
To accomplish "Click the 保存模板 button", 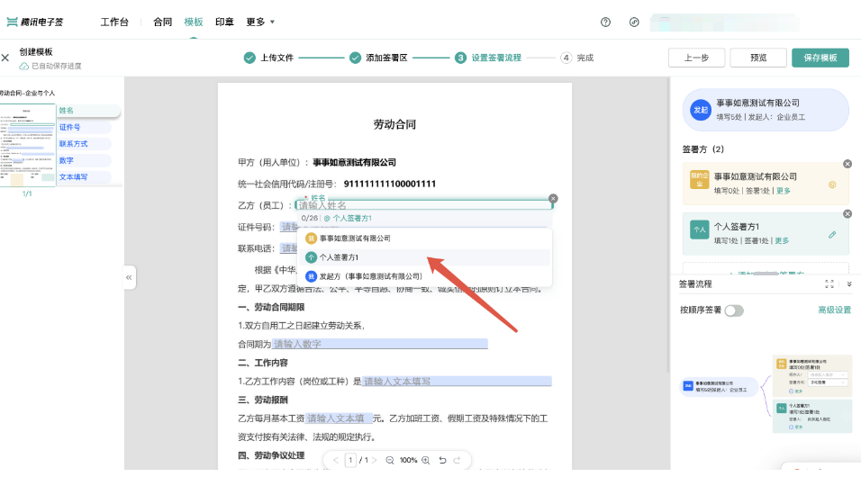I will coord(820,58).
